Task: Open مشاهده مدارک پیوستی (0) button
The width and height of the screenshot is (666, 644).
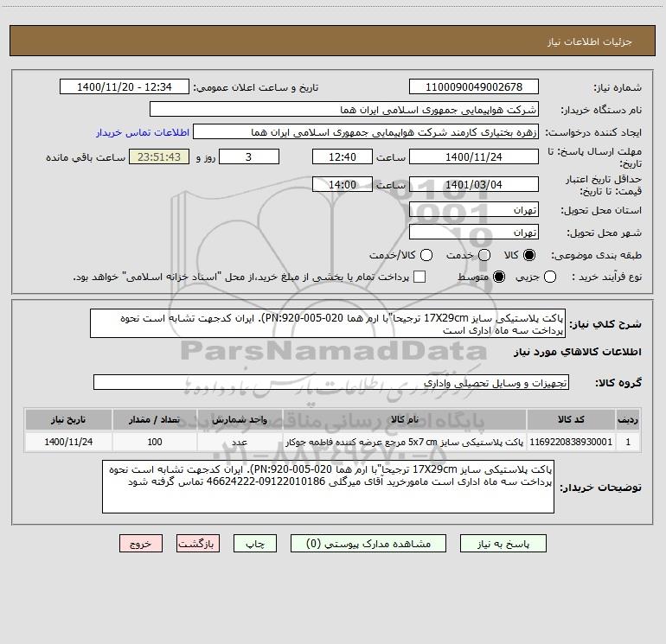Action: click(368, 544)
